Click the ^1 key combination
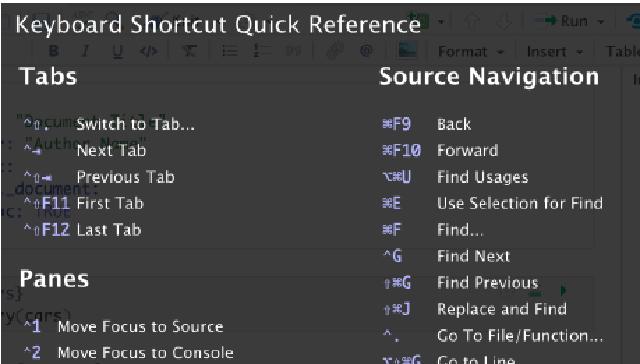Screen dimensions: 640x364 click(x=32, y=326)
